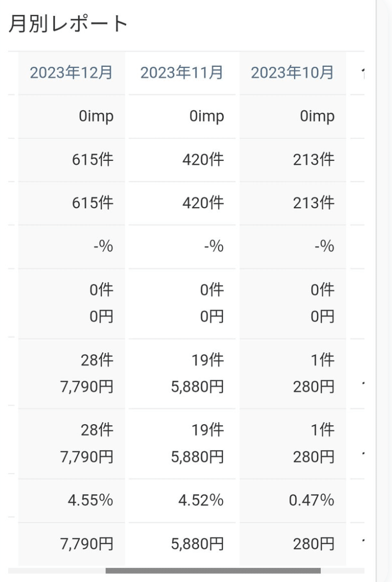
Task: Select the 0imp cell under 2023年11月
Action: [182, 116]
